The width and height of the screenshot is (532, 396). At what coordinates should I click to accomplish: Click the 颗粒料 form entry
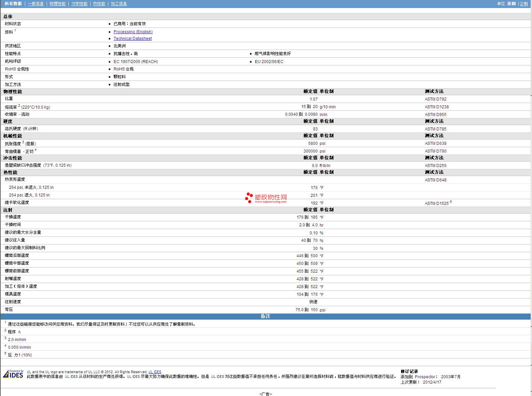click(x=119, y=77)
